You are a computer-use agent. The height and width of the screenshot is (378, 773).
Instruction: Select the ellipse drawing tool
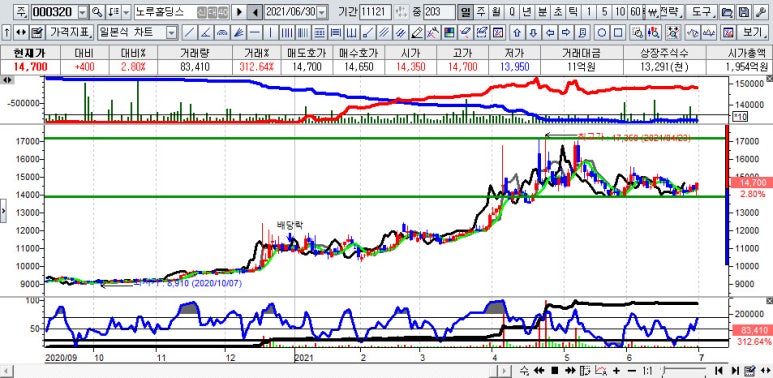[601, 33]
